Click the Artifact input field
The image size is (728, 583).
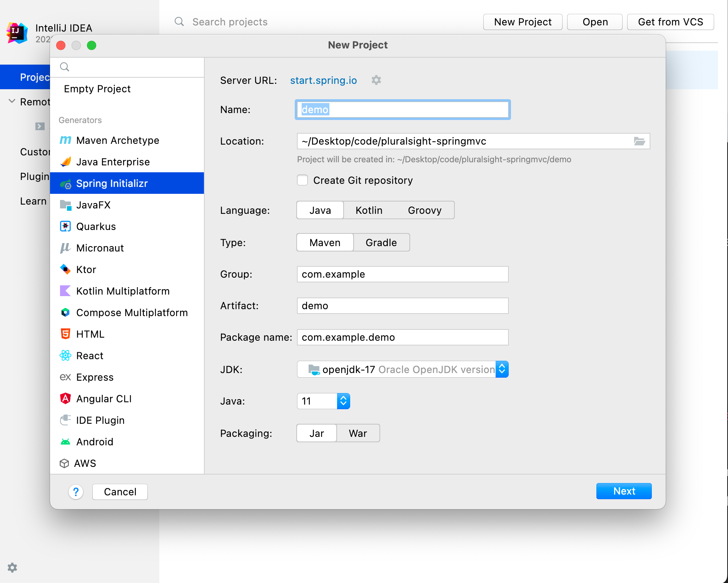pyautogui.click(x=402, y=306)
